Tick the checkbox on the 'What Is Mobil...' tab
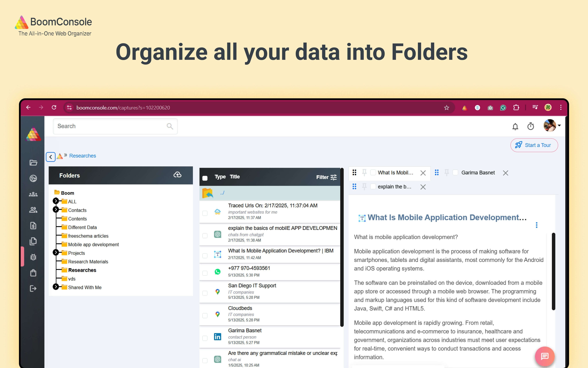The image size is (588, 368). click(x=373, y=172)
